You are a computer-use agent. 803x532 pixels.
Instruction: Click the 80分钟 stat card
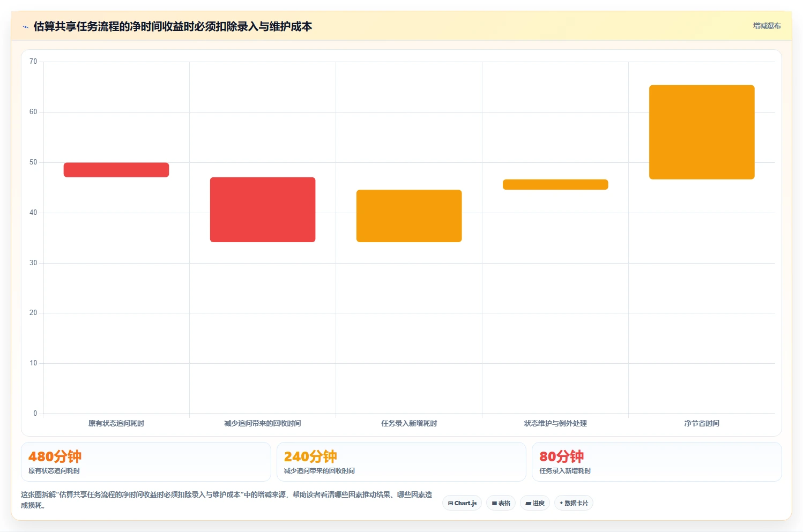(x=657, y=462)
